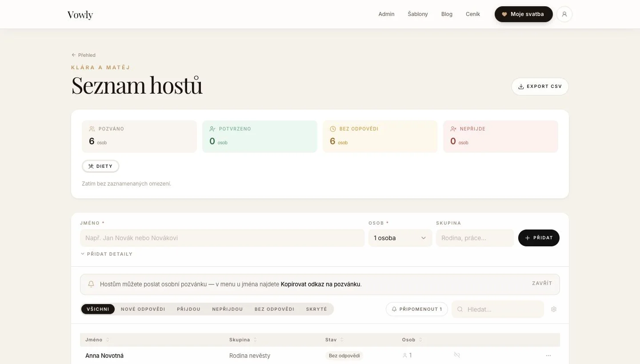Image resolution: width=640 pixels, height=364 pixels.
Task: Toggle the Diety filter chip
Action: tap(100, 166)
